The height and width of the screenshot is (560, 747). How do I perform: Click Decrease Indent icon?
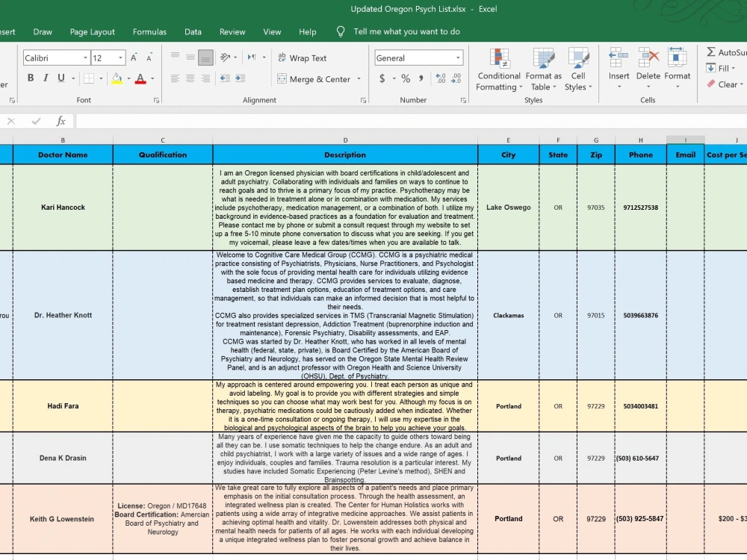[x=225, y=78]
